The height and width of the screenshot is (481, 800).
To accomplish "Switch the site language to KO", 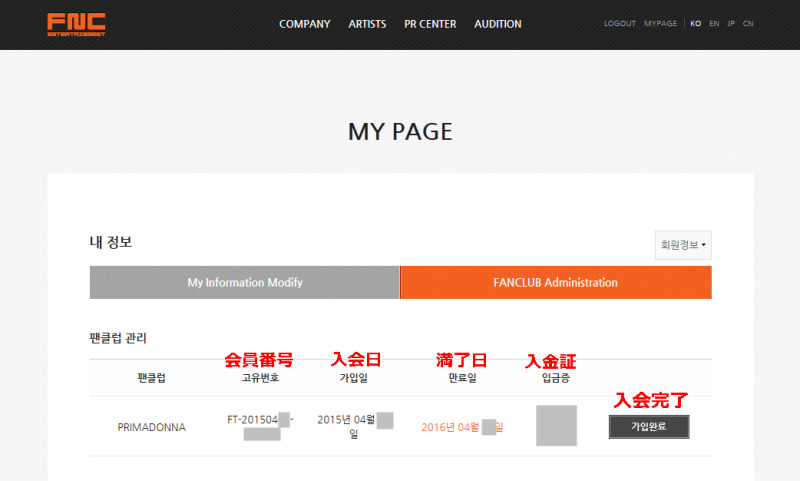I will (695, 24).
